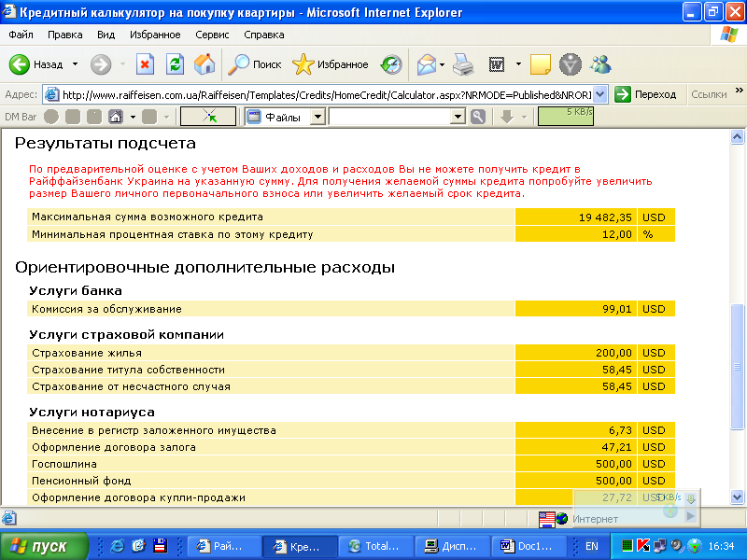Screen dimensions: 747x560
Task: Click the Mail envelope icon
Action: point(427,64)
